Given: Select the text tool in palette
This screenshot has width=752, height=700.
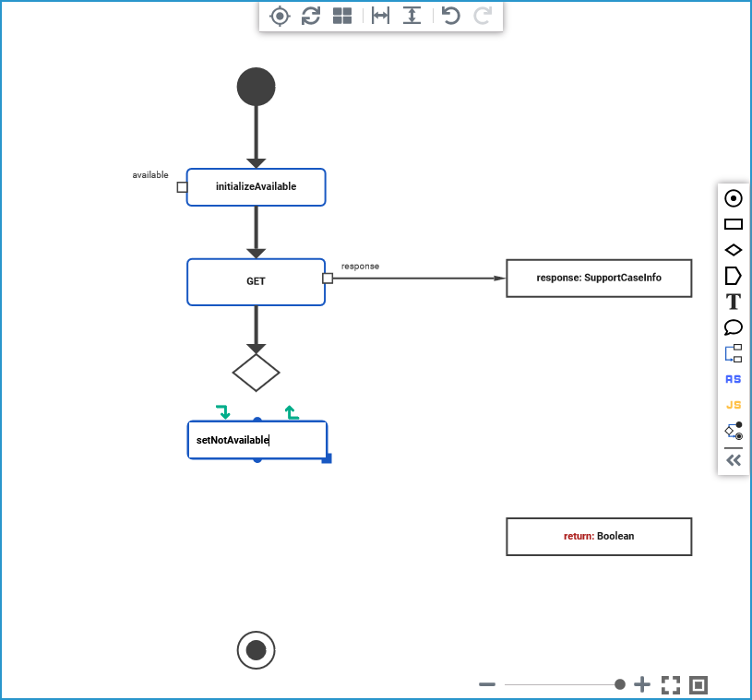Looking at the screenshot, I should coord(733,302).
